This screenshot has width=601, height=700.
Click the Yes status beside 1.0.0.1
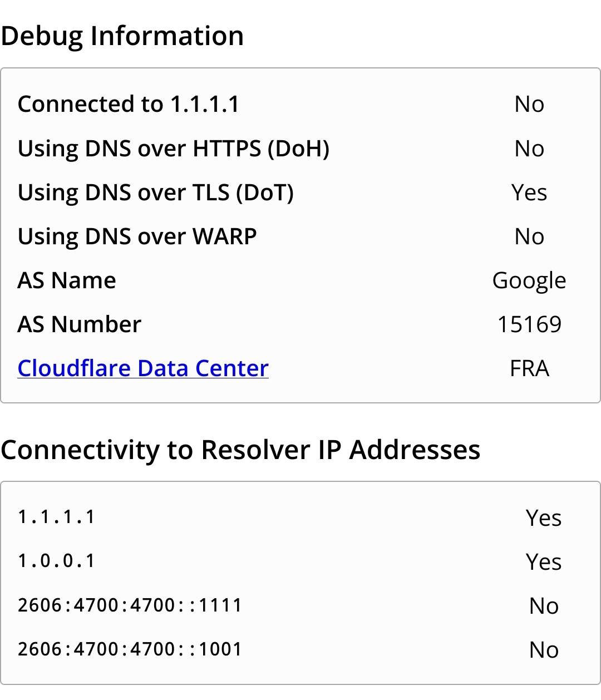coord(544,562)
